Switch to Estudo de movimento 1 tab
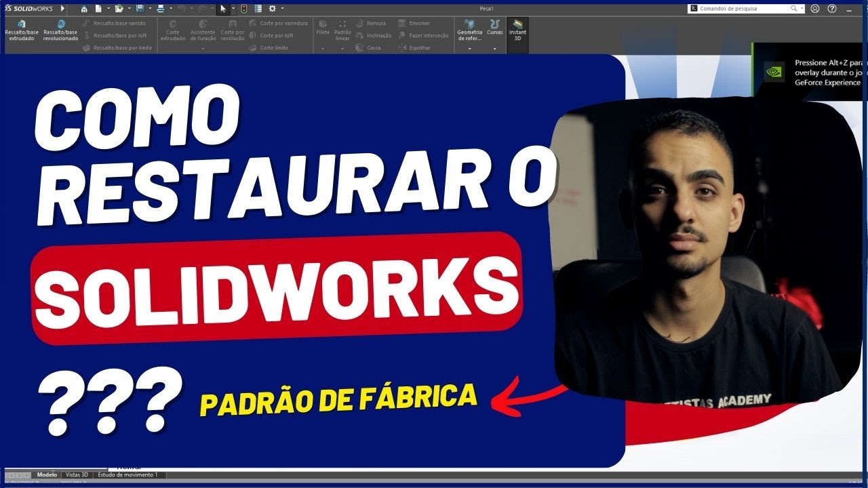The image size is (868, 488). click(128, 475)
